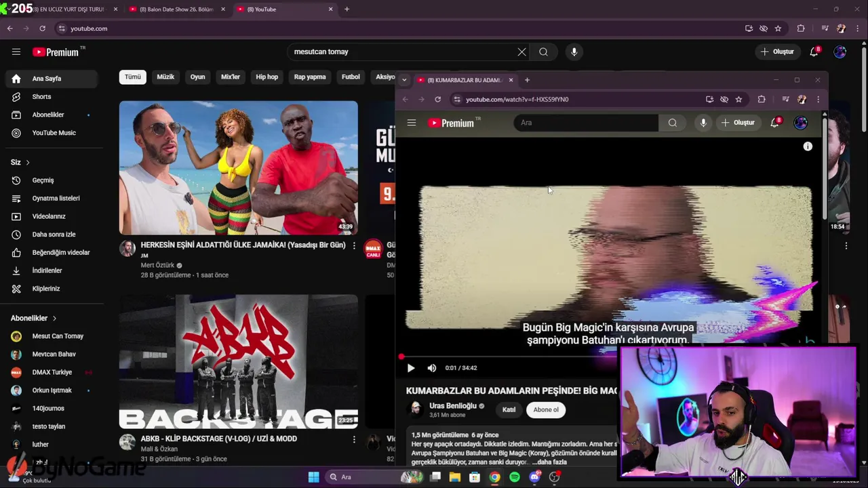Open ABKB Backstage video thumbnail
This screenshot has height=488, width=868.
pyautogui.click(x=239, y=361)
